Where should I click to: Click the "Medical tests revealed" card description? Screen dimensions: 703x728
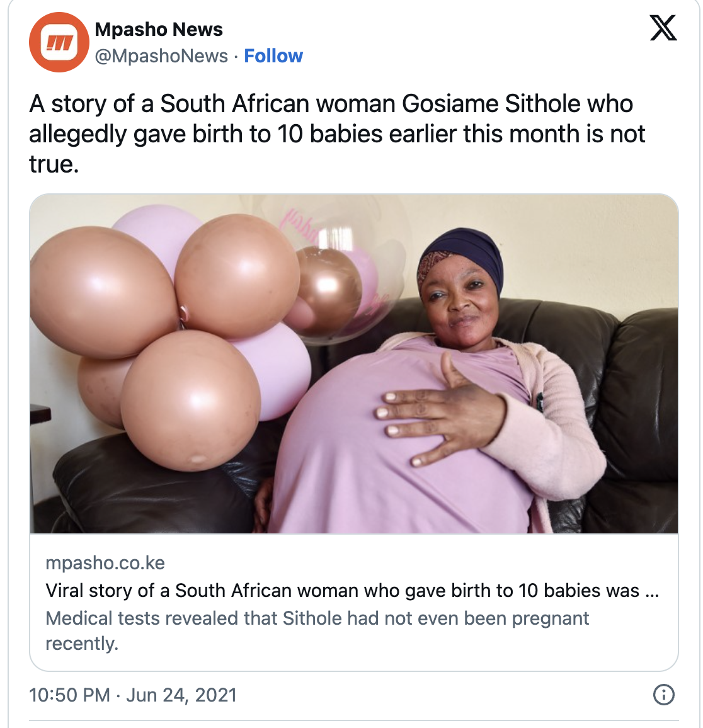[x=317, y=618]
